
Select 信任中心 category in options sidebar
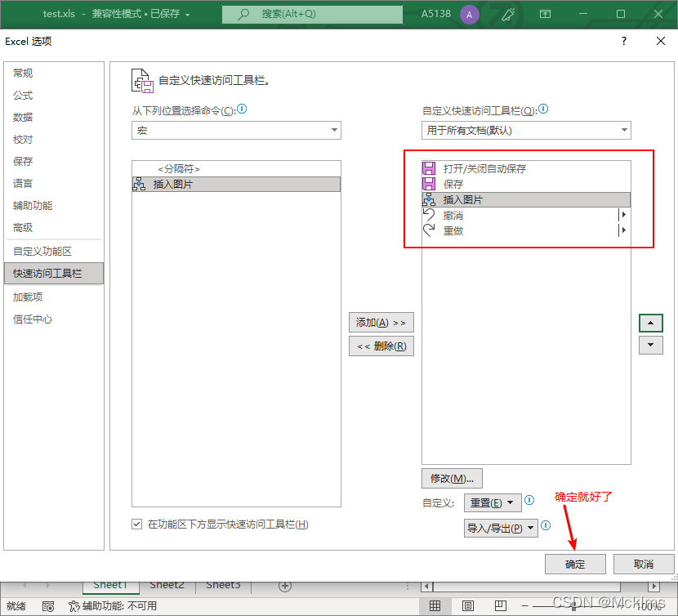click(x=54, y=319)
